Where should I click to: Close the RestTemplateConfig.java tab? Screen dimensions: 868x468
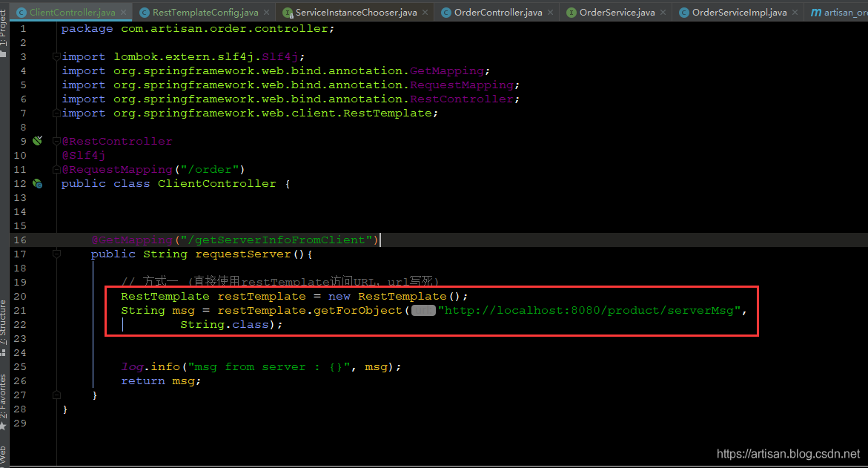click(x=265, y=13)
